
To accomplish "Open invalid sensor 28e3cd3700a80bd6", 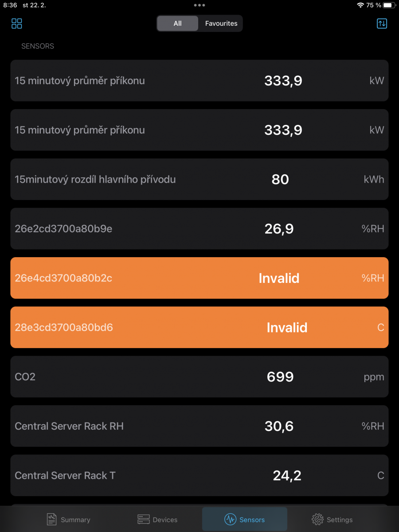I will (199, 327).
